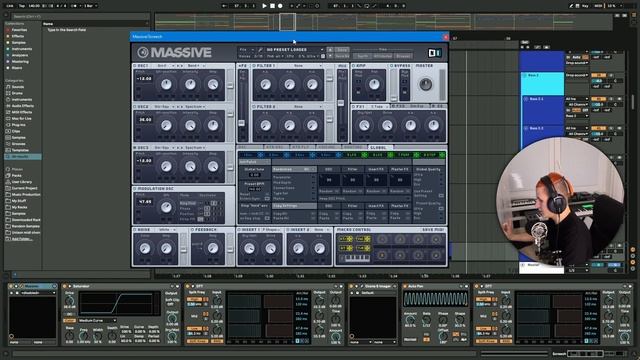The width and height of the screenshot is (640, 360).
Task: Click the OSC1 filter routing fader
Action: pos(230,85)
